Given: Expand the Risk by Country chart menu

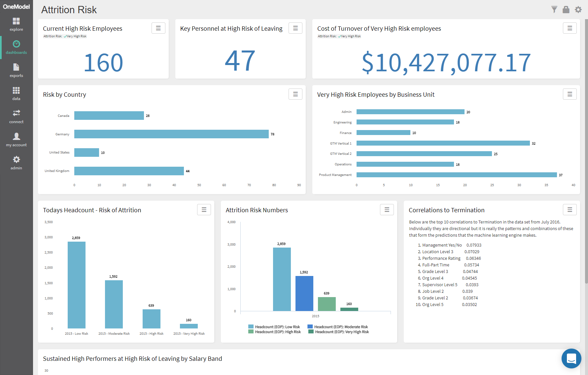Looking at the screenshot, I should (x=295, y=94).
